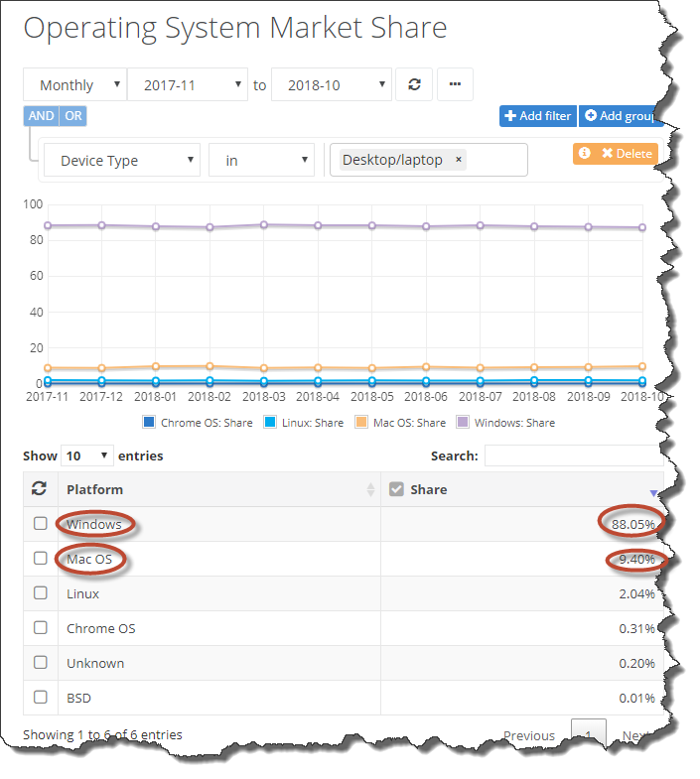The image size is (700, 779).
Task: Check the BSD row checkbox
Action: (x=41, y=698)
